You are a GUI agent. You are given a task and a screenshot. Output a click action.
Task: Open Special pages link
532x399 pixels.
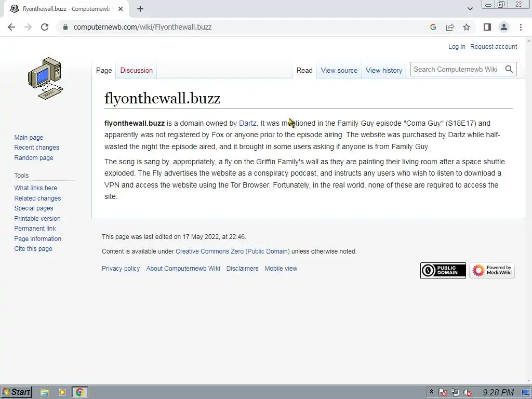[x=34, y=208]
